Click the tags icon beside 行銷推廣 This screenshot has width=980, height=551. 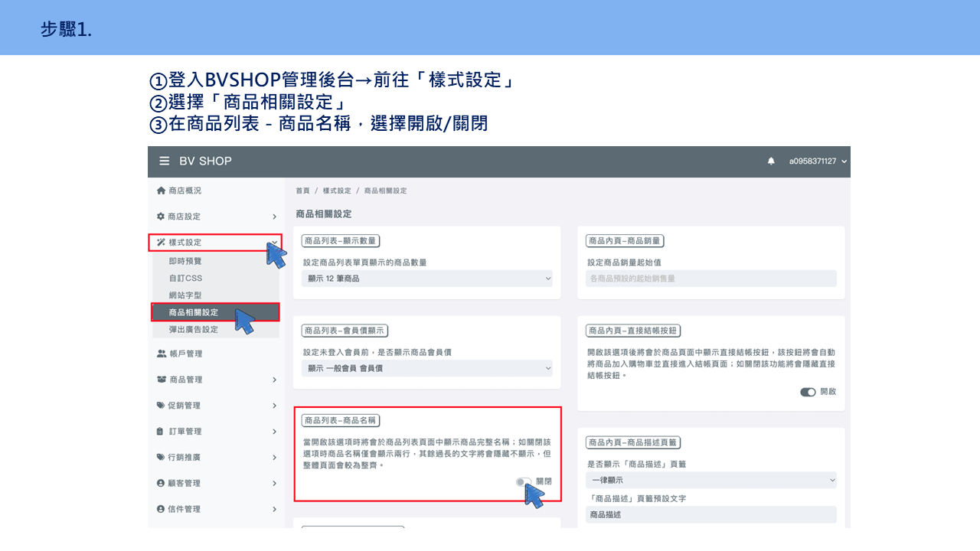(x=161, y=458)
